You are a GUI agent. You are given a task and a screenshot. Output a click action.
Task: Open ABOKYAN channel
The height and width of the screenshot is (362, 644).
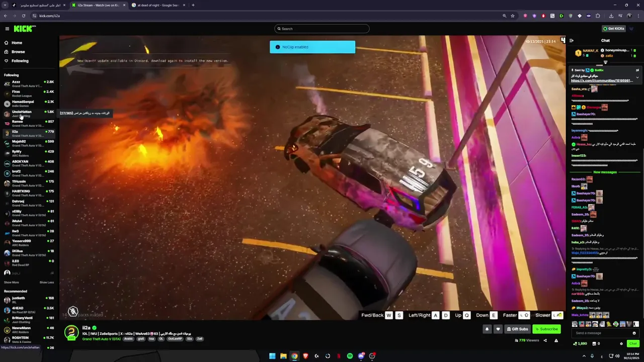(29, 163)
